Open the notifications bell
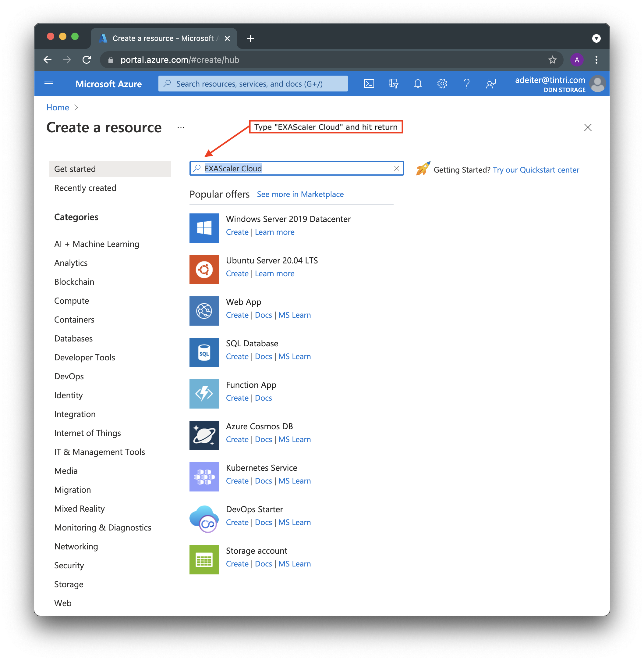644x661 pixels. tap(418, 84)
